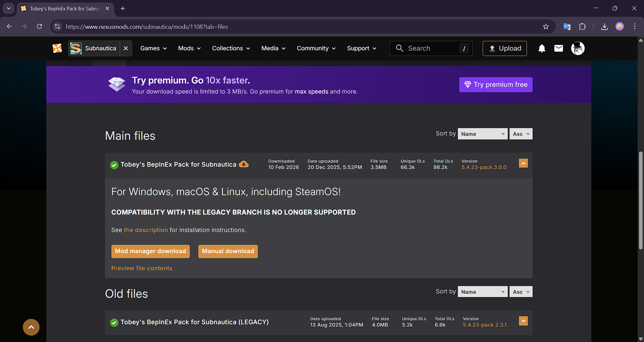Open the Chrome three-dot menu
This screenshot has height=342, width=644.
pos(635,26)
